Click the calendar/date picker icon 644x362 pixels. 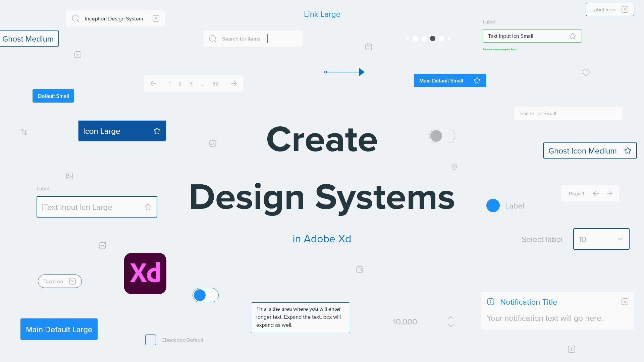[x=368, y=47]
